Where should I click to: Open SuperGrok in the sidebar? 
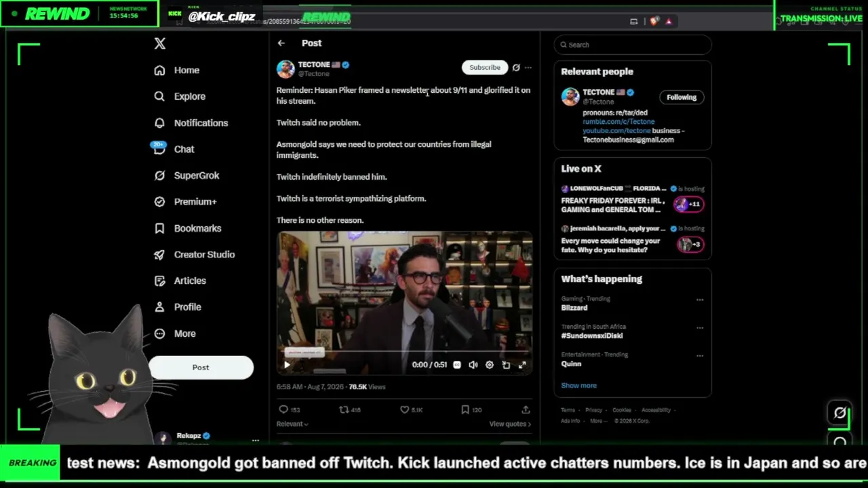pos(186,176)
